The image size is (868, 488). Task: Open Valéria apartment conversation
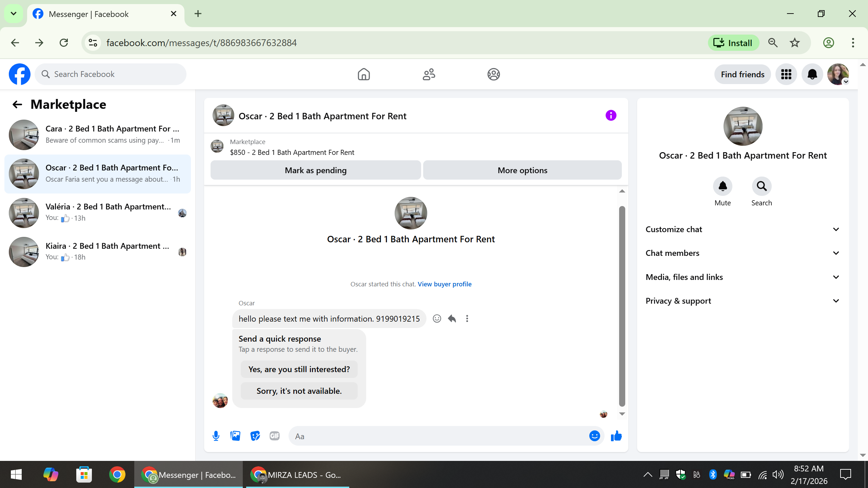98,213
